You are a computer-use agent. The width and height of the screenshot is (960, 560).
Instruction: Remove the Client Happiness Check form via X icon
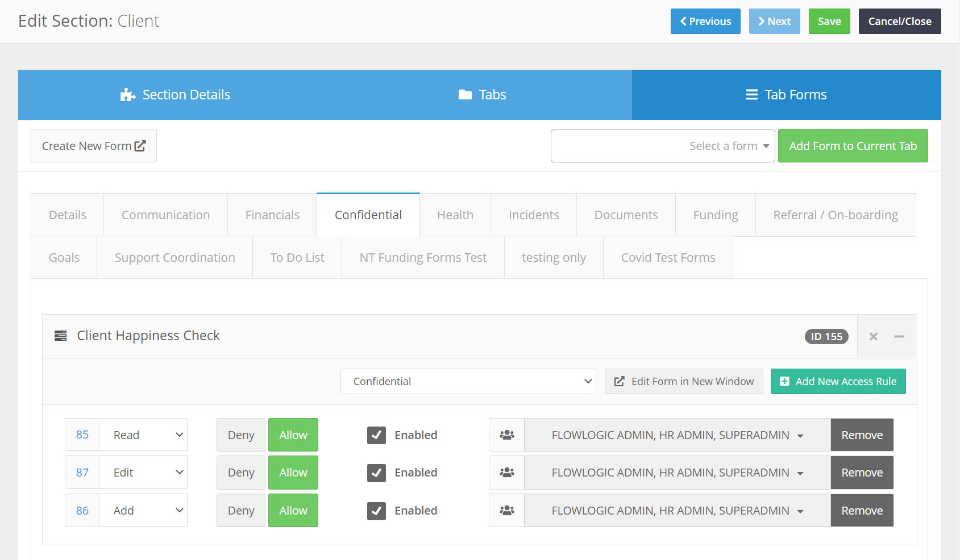874,337
